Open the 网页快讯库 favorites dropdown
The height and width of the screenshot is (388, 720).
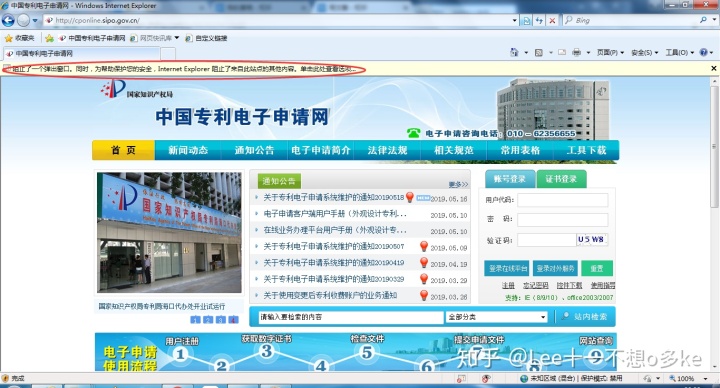point(155,38)
